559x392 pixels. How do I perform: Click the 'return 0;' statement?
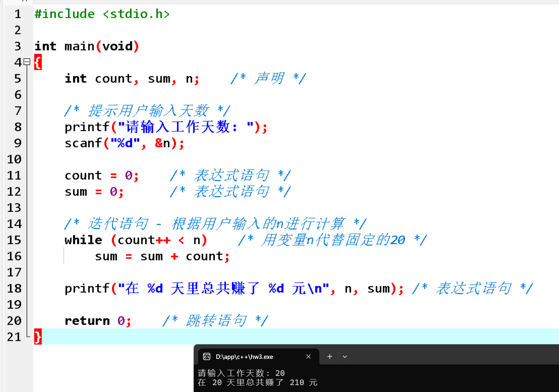[98, 321]
